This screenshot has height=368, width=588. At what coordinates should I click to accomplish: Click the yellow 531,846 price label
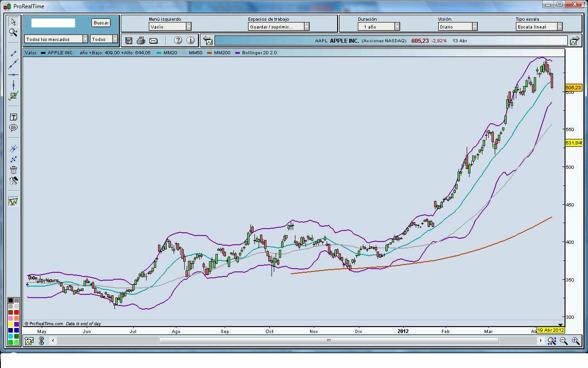pyautogui.click(x=574, y=143)
